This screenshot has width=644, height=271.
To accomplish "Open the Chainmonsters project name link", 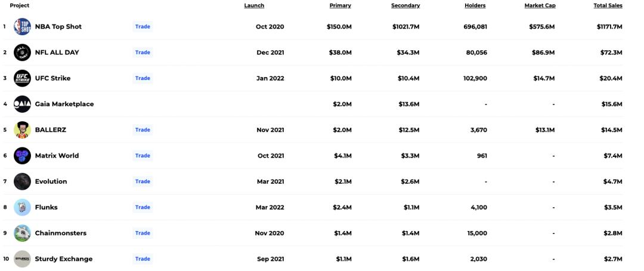I will (x=61, y=233).
